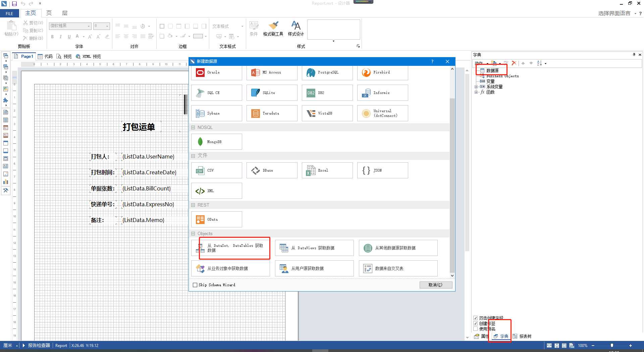The height and width of the screenshot is (352, 644).
Task: Select the MongoDB data source
Action: pyautogui.click(x=216, y=142)
